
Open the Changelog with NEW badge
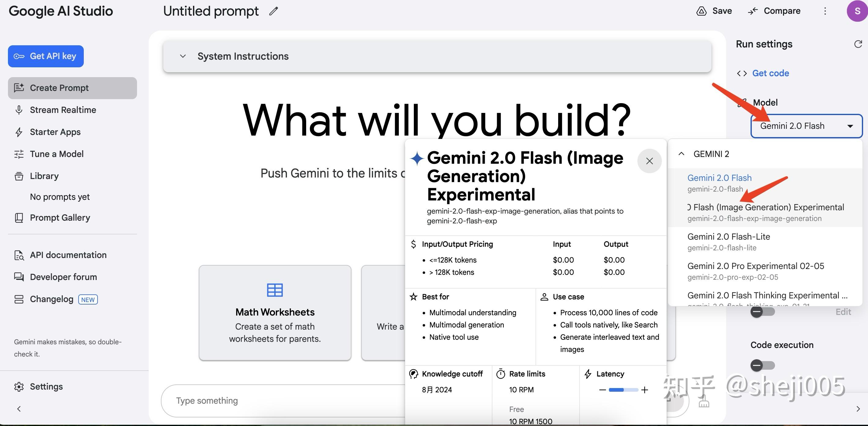tap(52, 299)
